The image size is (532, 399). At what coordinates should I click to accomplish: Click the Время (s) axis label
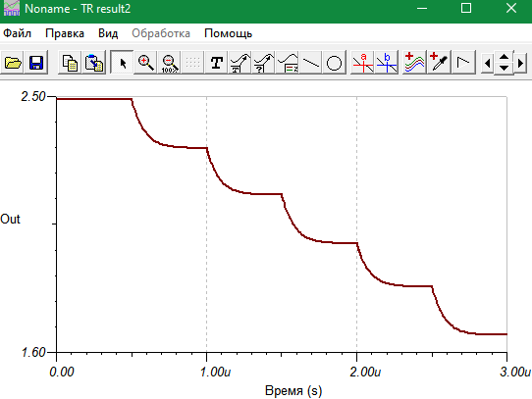293,390
